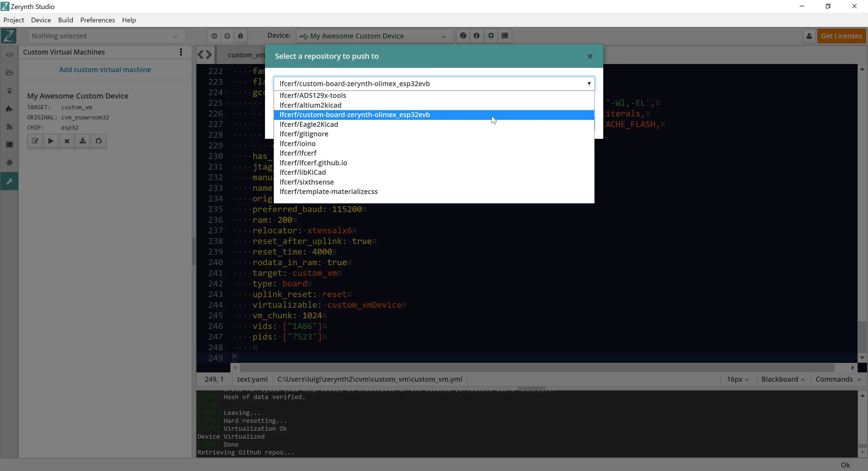Open the Project menu
Viewport: 868px width, 471px height.
[14, 20]
